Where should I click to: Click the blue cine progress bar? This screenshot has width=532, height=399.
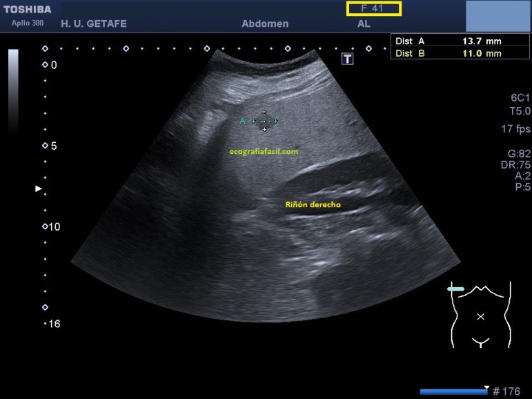click(x=453, y=391)
